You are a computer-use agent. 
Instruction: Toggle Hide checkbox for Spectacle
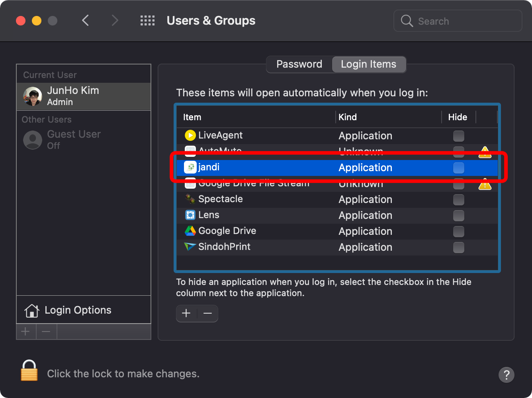tap(459, 200)
